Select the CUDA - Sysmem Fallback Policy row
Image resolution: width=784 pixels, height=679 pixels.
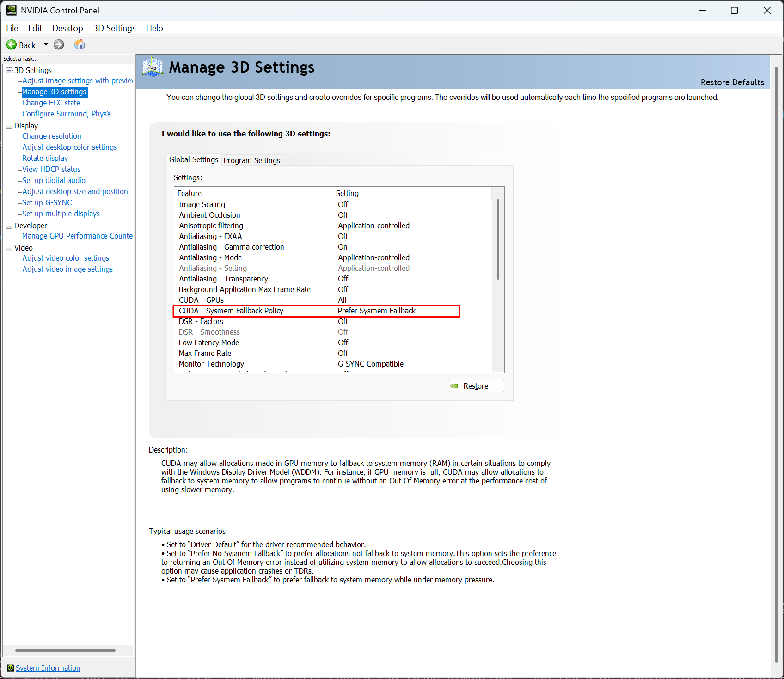333,311
